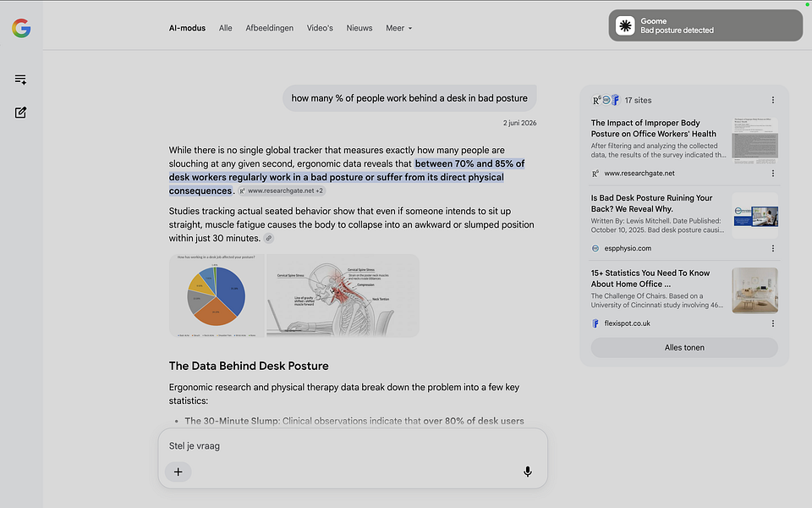Open three-dot menu for researchgate.net source

coord(772,173)
